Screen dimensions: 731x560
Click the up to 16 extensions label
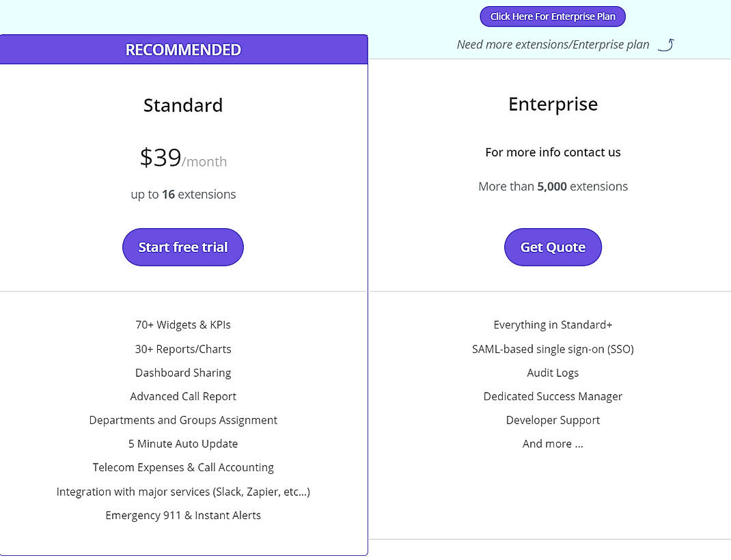[182, 194]
